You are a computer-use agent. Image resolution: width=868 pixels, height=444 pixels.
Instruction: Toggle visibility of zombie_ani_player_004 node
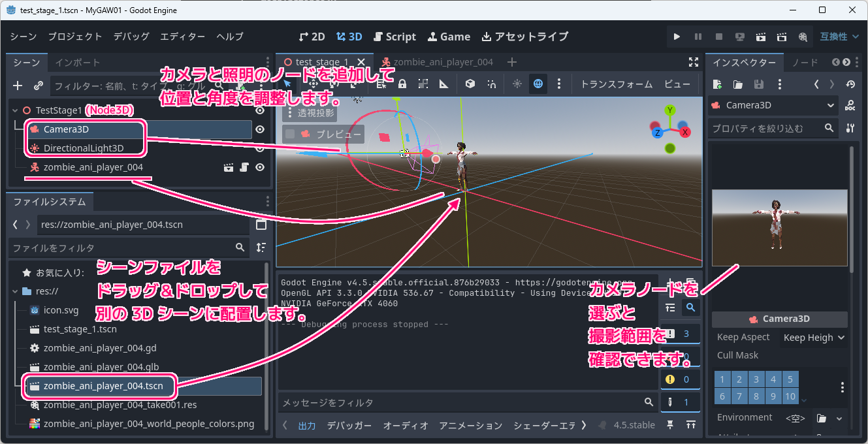[x=260, y=168]
